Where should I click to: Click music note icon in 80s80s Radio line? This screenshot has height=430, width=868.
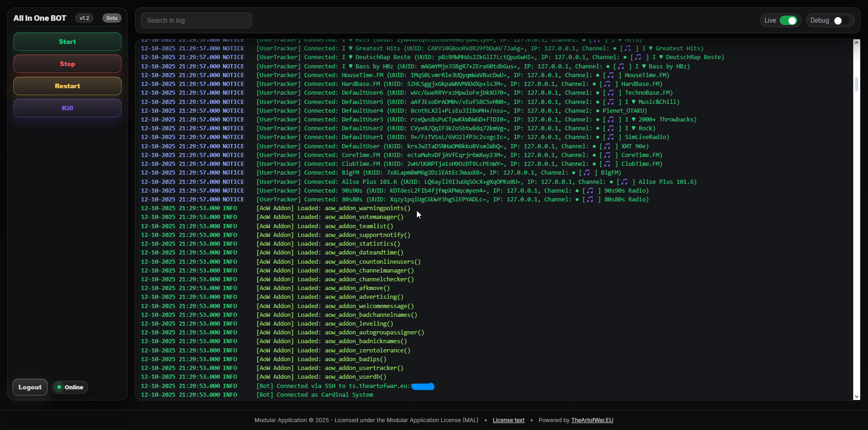point(590,200)
